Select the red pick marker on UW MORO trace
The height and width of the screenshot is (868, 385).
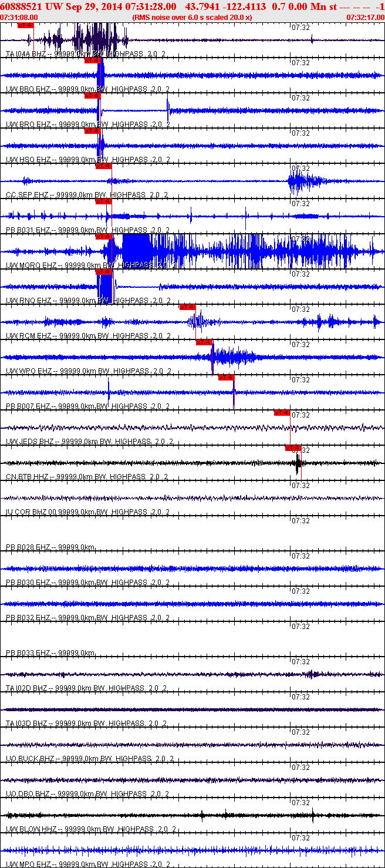tap(104, 237)
